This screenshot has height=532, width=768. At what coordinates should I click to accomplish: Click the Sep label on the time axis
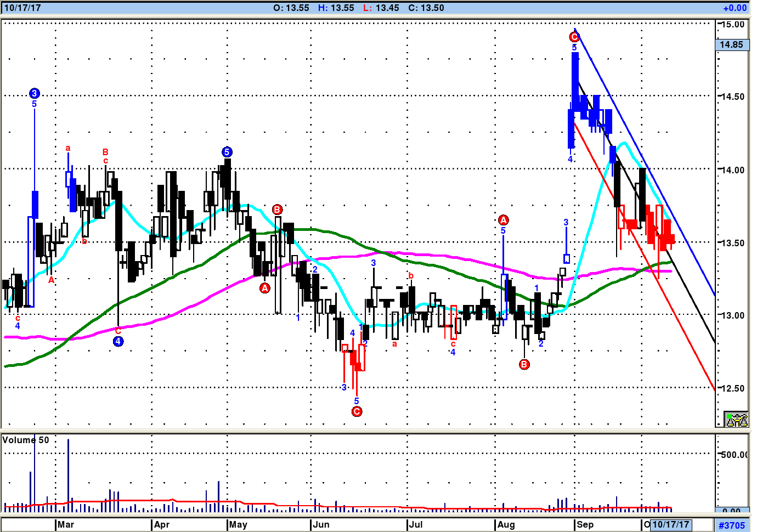pos(585,524)
